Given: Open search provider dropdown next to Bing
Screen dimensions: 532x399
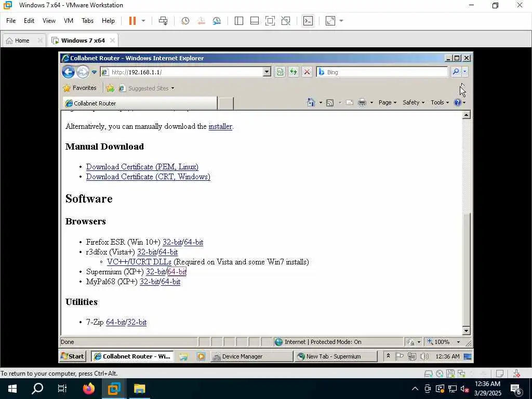Looking at the screenshot, I should (465, 72).
